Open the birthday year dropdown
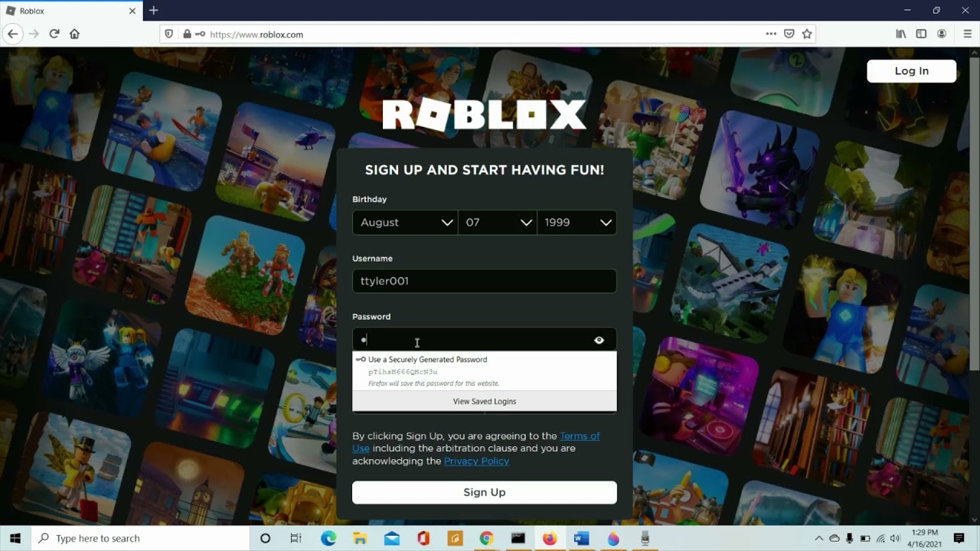This screenshot has height=551, width=980. tap(577, 222)
